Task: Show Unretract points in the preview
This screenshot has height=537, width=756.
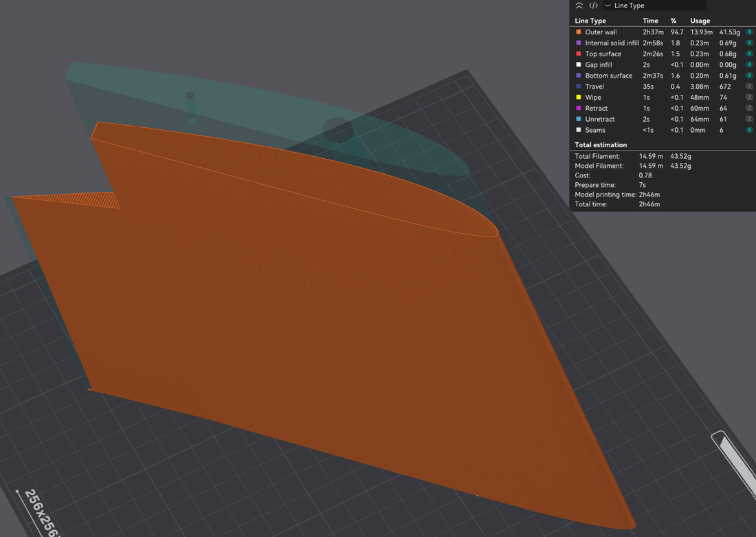Action: click(x=749, y=119)
